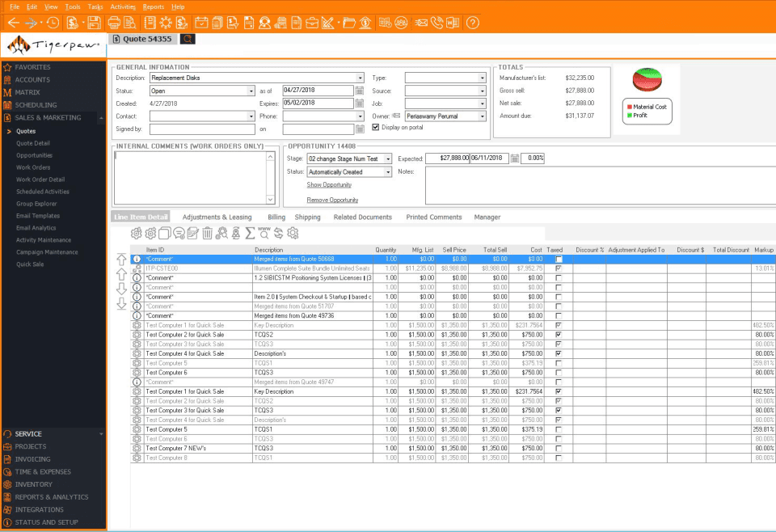The width and height of the screenshot is (776, 532).
Task: Click the Remove Opportunity link
Action: point(332,200)
